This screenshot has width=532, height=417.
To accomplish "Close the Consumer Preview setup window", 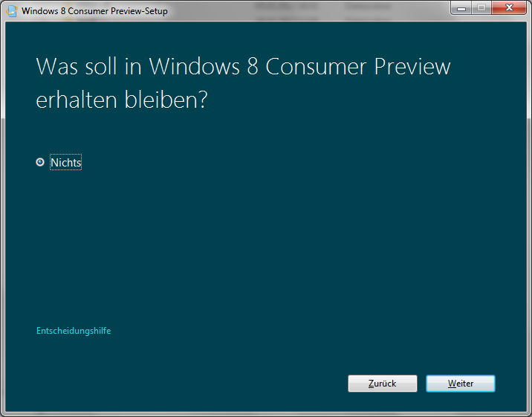I will [x=509, y=8].
